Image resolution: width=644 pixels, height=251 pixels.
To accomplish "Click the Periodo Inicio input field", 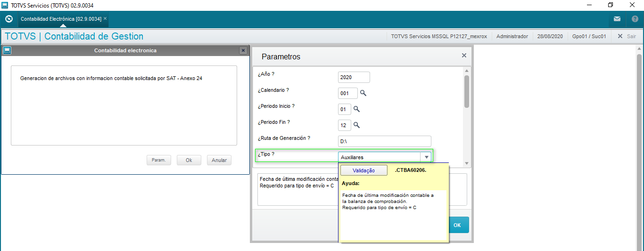I will point(345,109).
